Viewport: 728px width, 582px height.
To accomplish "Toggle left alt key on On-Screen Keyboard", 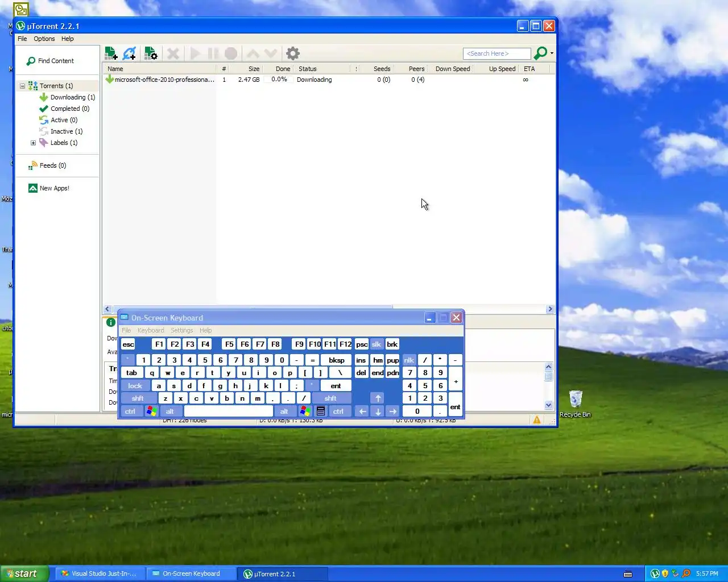I will (170, 411).
